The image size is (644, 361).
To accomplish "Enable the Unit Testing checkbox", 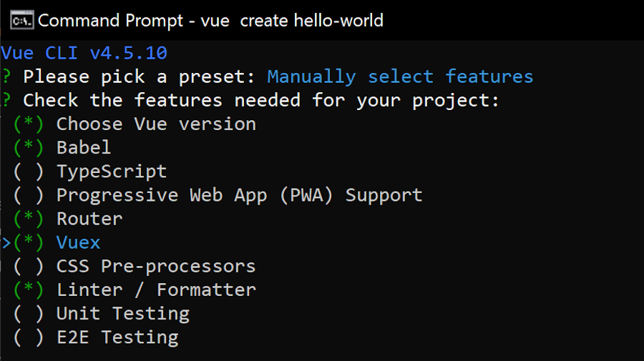I will click(29, 313).
